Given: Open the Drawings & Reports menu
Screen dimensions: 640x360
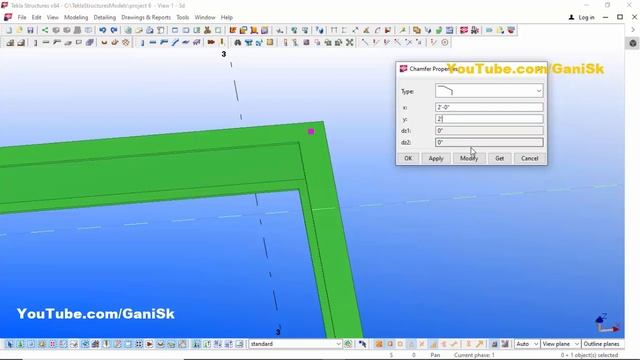Looking at the screenshot, I should tap(146, 18).
